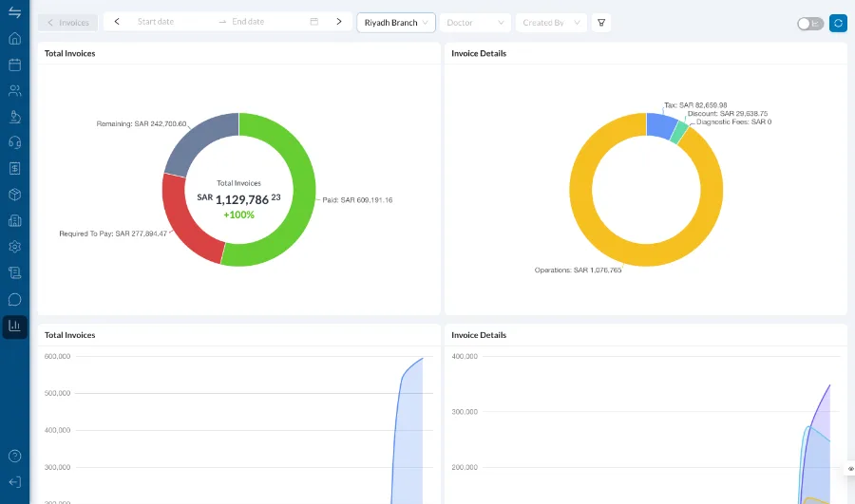Click the 'Tax: SAR 82,659.98' label

tap(695, 105)
